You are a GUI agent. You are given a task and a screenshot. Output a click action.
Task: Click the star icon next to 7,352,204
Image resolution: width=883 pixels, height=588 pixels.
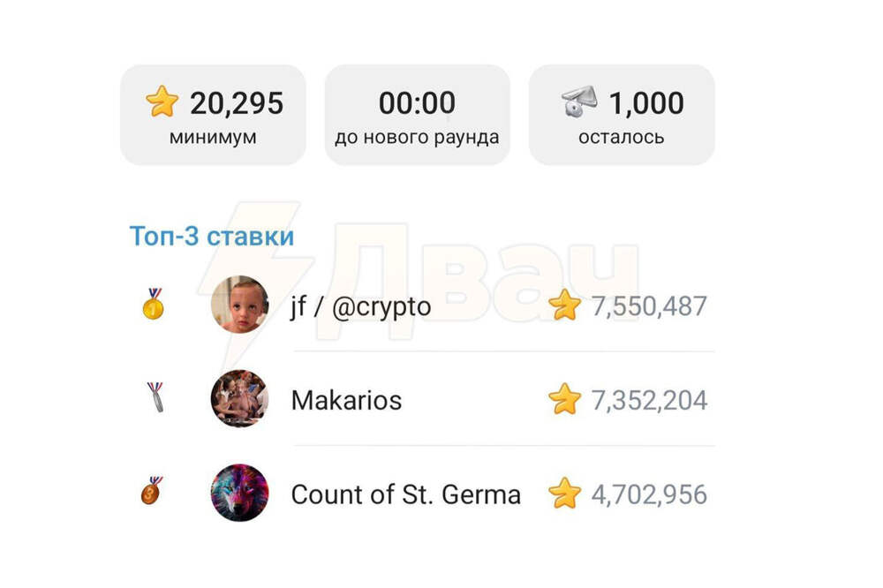point(565,400)
